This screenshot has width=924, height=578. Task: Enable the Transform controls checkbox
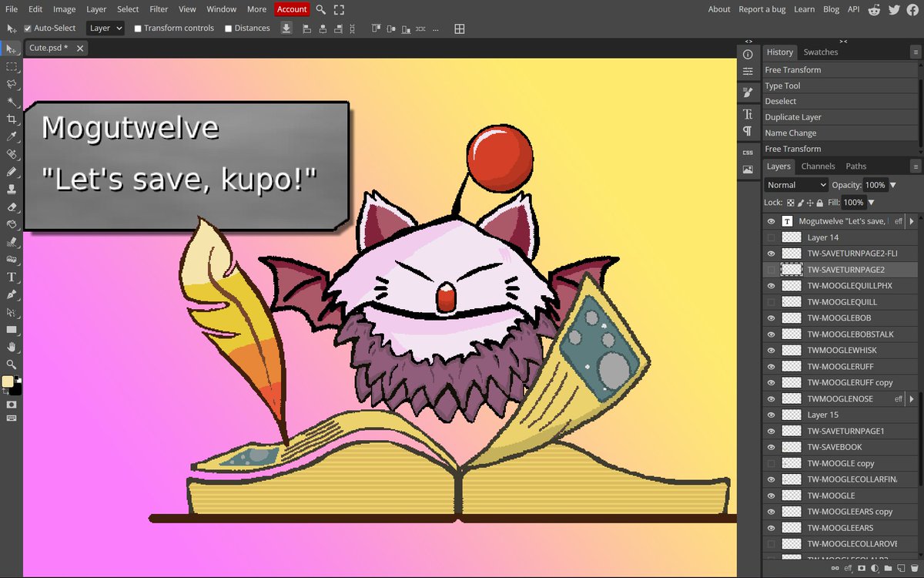tap(138, 29)
